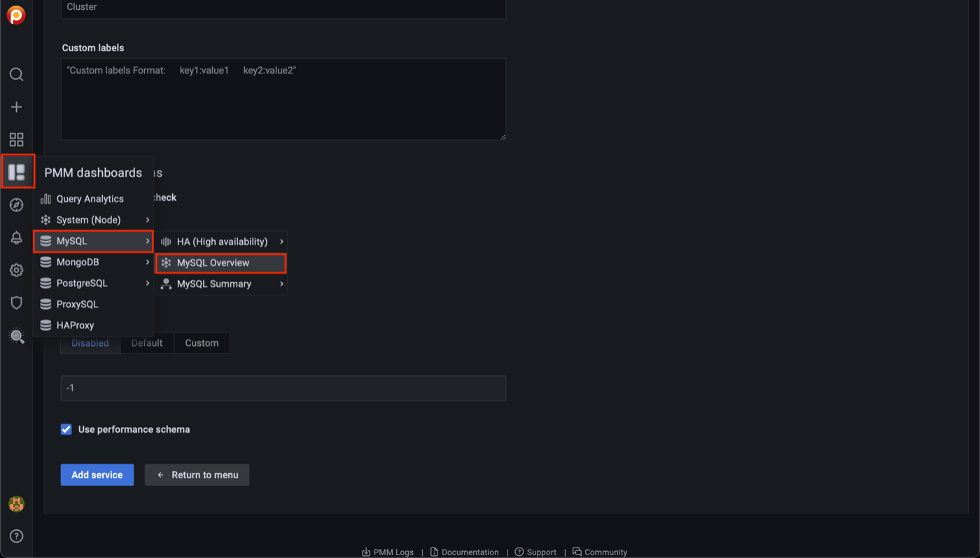This screenshot has height=558, width=980.
Task: Expand the MySQL Summary submenu arrow
Action: click(282, 284)
